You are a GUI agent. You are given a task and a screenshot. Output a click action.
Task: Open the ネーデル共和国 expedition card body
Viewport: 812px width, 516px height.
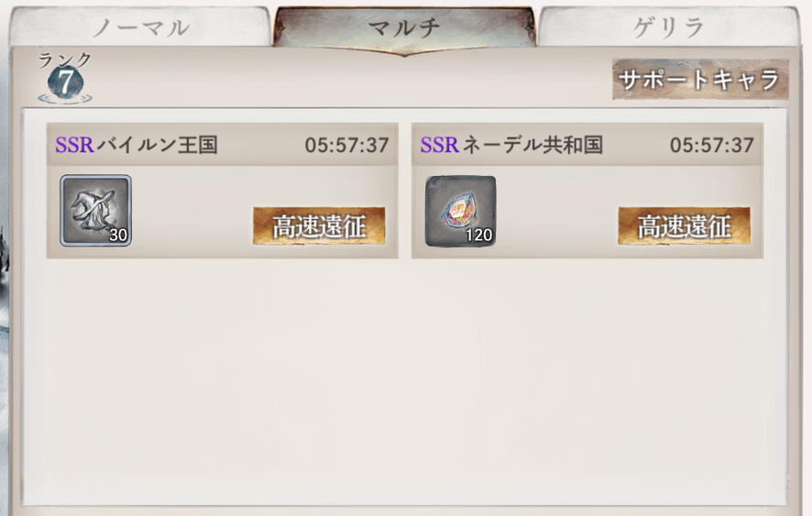(x=587, y=191)
